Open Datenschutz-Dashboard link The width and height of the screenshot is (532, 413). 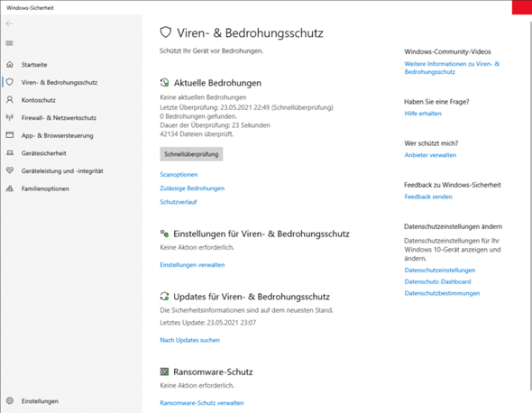tap(437, 281)
